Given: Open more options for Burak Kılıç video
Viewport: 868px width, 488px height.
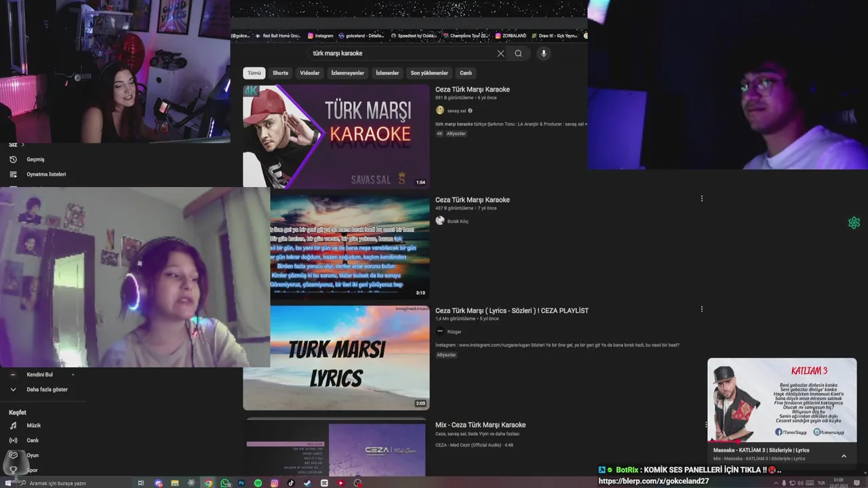Looking at the screenshot, I should click(702, 199).
